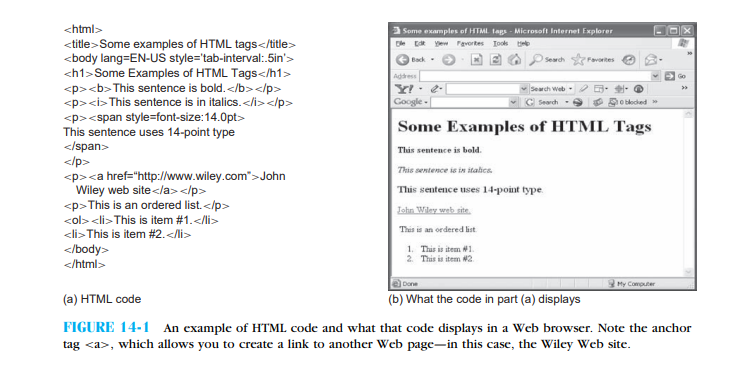Viewport: 736px width, 366px height.
Task: Open the Tools menu
Action: click(500, 43)
